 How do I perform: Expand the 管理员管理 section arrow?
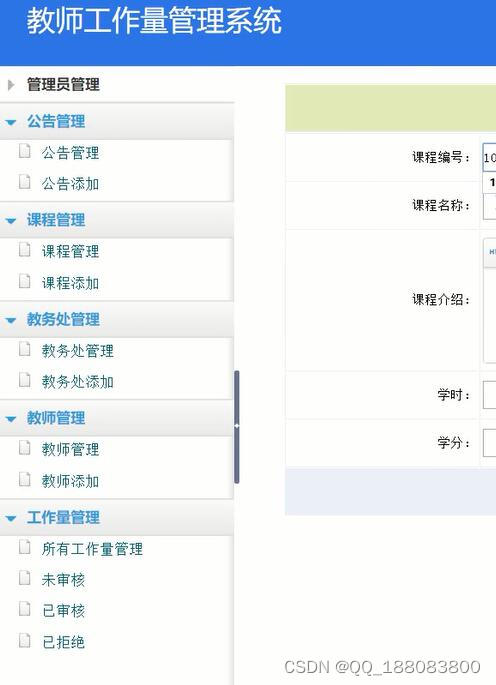11,84
